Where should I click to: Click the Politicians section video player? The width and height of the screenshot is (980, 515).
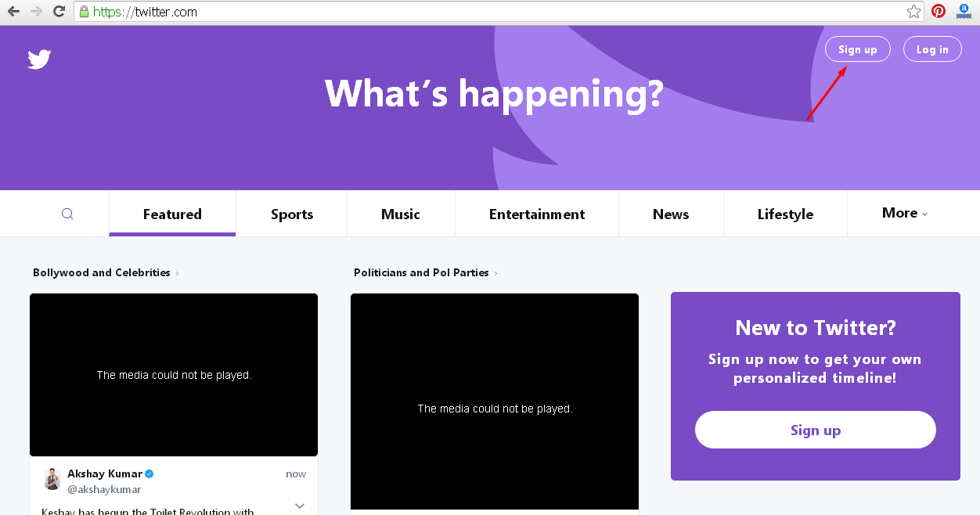pyautogui.click(x=495, y=402)
